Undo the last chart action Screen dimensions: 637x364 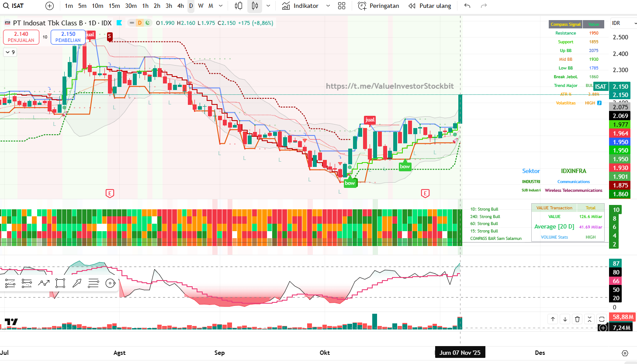pos(467,6)
